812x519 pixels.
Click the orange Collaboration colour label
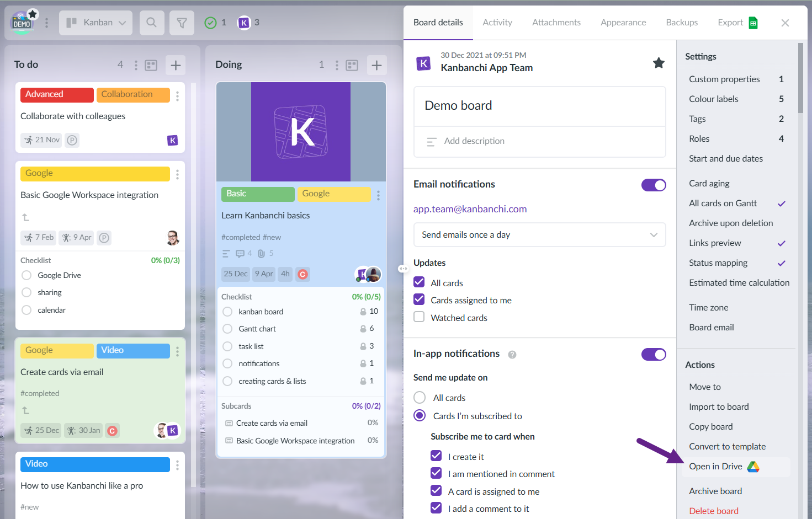tap(133, 95)
